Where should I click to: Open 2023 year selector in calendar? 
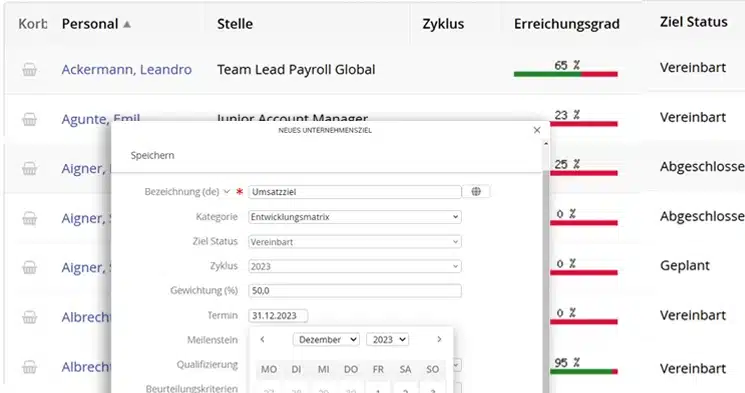click(387, 339)
